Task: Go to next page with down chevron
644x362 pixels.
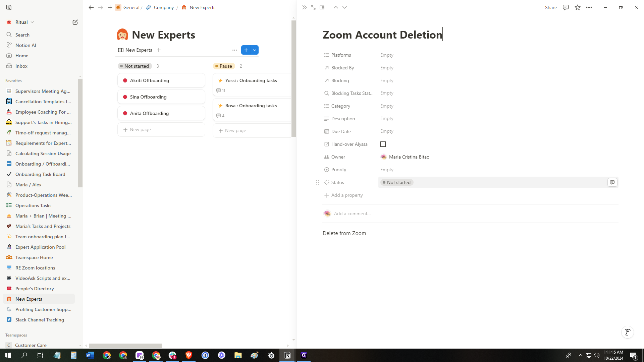Action: (344, 7)
